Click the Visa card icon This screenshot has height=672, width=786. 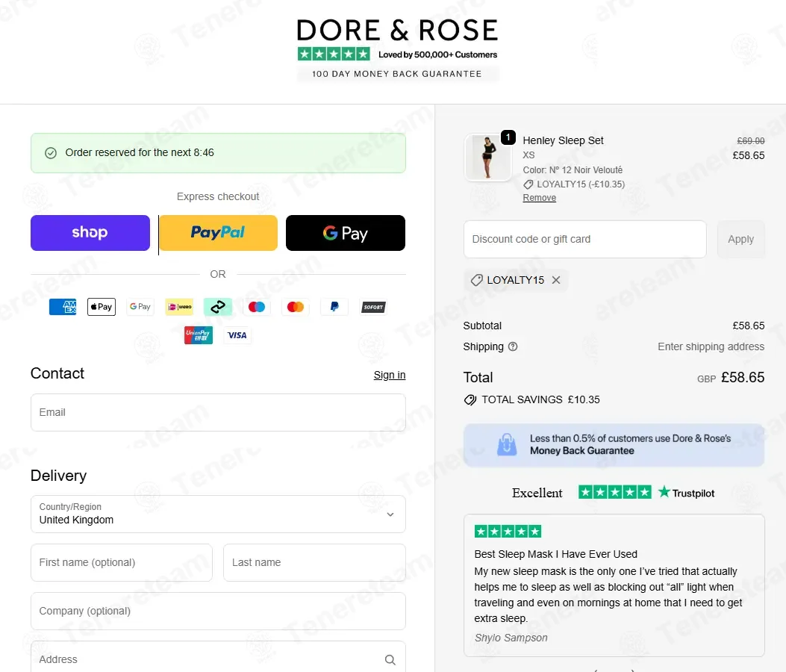coord(237,335)
